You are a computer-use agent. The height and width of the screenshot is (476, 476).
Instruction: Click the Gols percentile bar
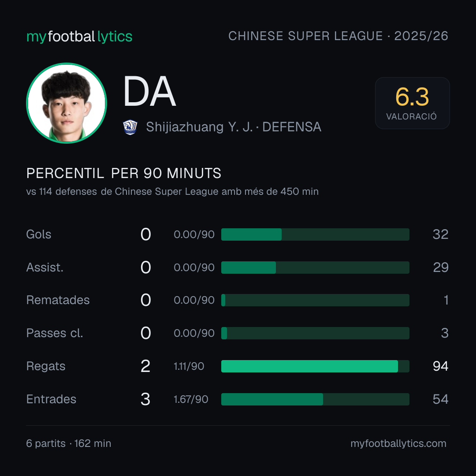click(x=315, y=234)
